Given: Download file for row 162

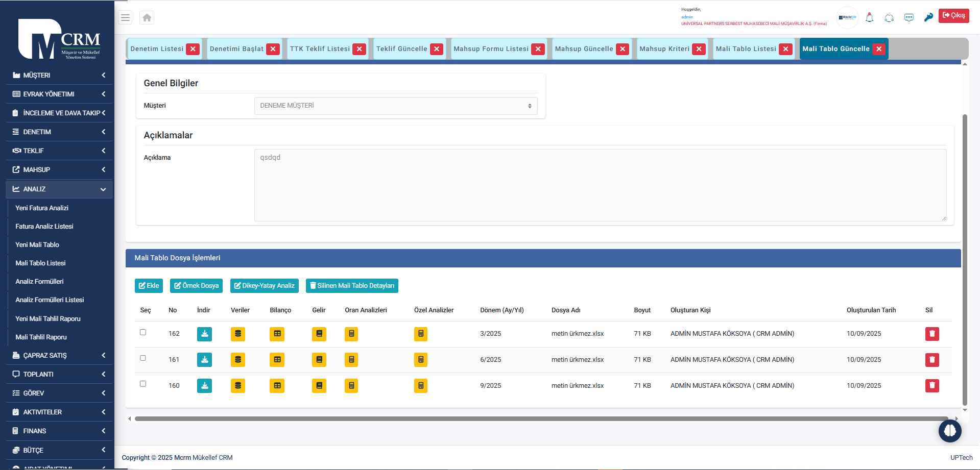Looking at the screenshot, I should tap(204, 334).
